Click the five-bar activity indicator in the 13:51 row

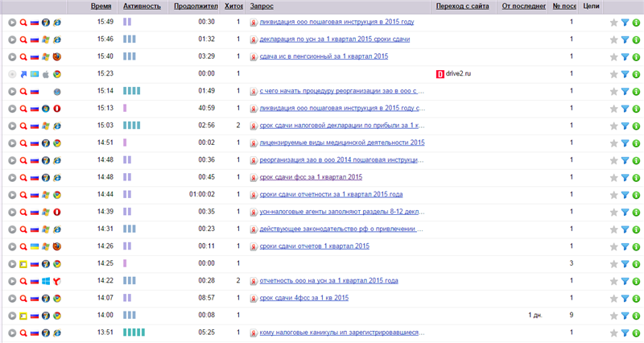134,333
